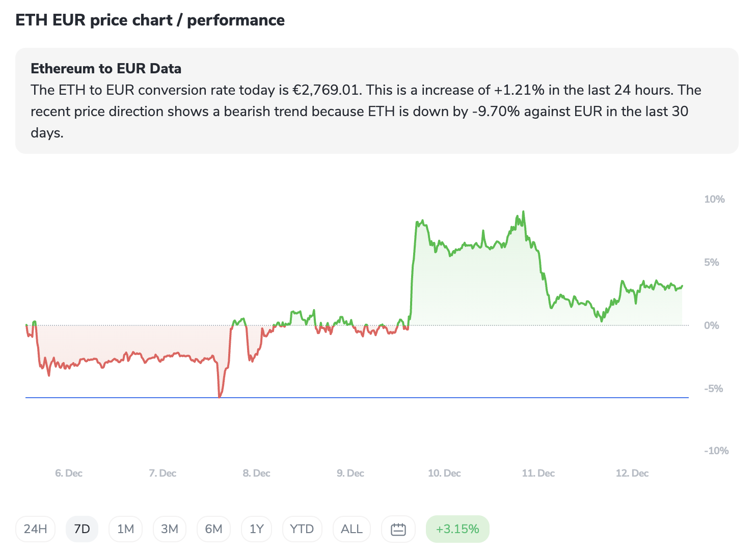Click the 10. Dec date label
Screen dimensions: 756x554
(444, 473)
